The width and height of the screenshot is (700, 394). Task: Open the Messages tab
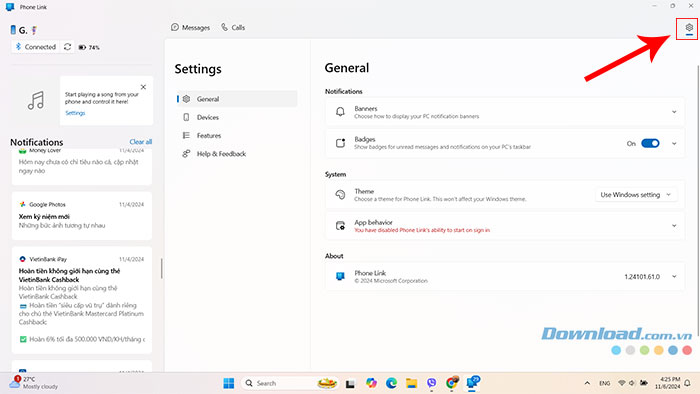pos(191,27)
